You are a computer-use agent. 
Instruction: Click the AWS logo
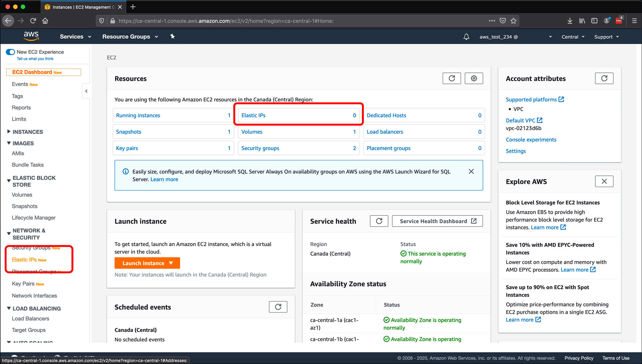coord(31,36)
